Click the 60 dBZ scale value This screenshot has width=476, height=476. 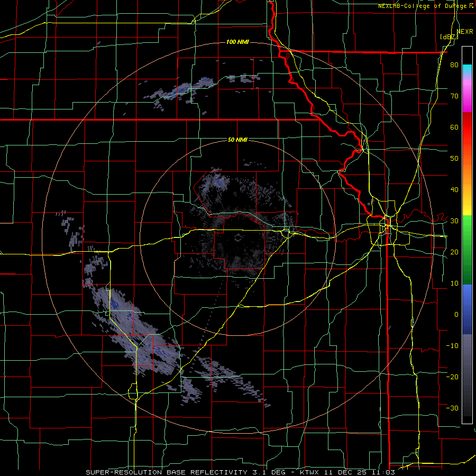454,127
